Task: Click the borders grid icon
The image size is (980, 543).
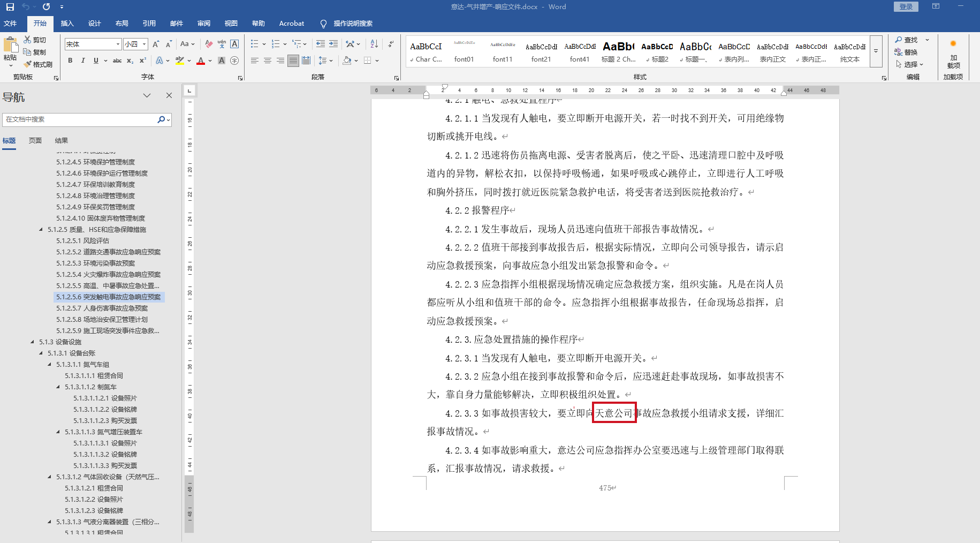Action: (x=368, y=61)
